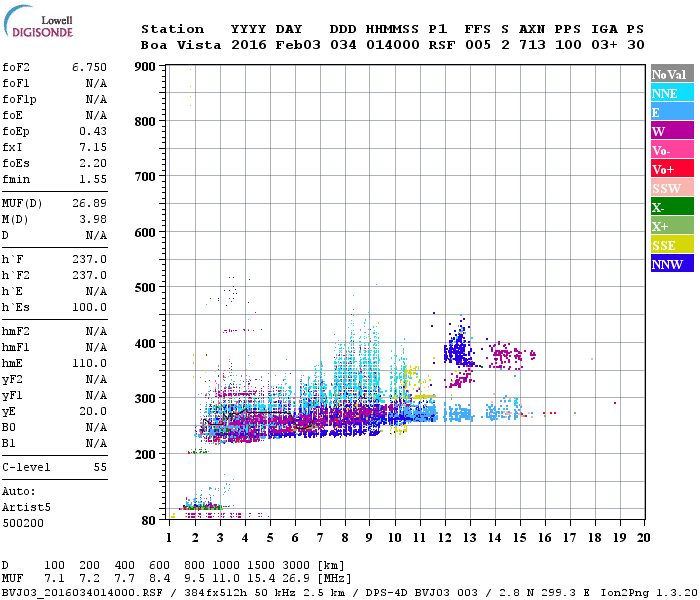Select the Vo+ red legend swatch

(672, 169)
